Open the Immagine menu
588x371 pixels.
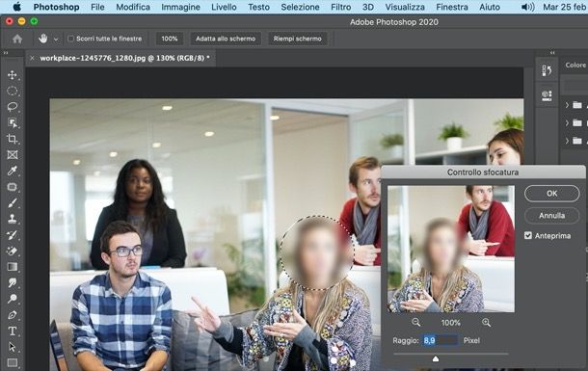pyautogui.click(x=181, y=7)
